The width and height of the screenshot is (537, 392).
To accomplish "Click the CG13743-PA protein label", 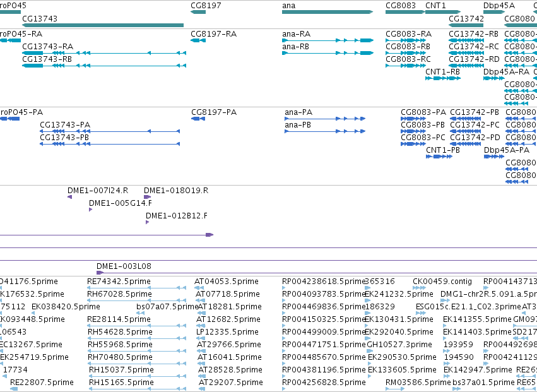I will [65, 125].
